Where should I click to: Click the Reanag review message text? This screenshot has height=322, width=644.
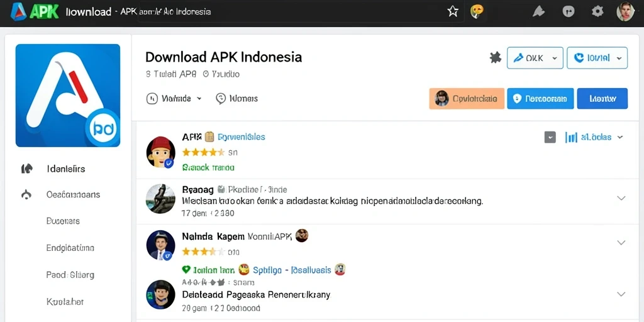point(332,201)
